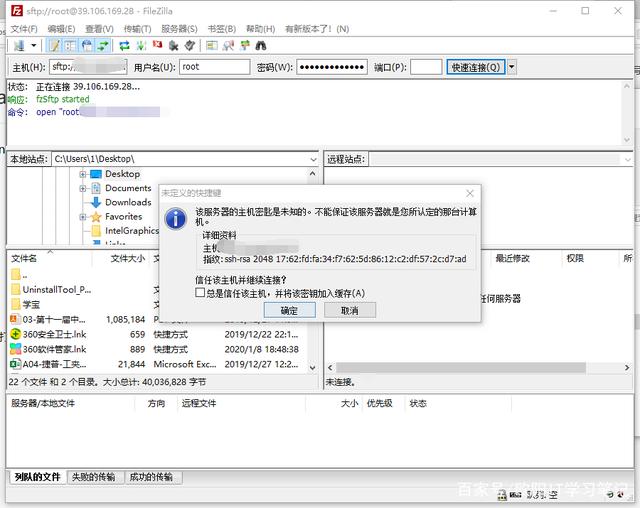Expand the 本地站点 path dropdown
Viewport: 640px width, 508px height.
[313, 159]
